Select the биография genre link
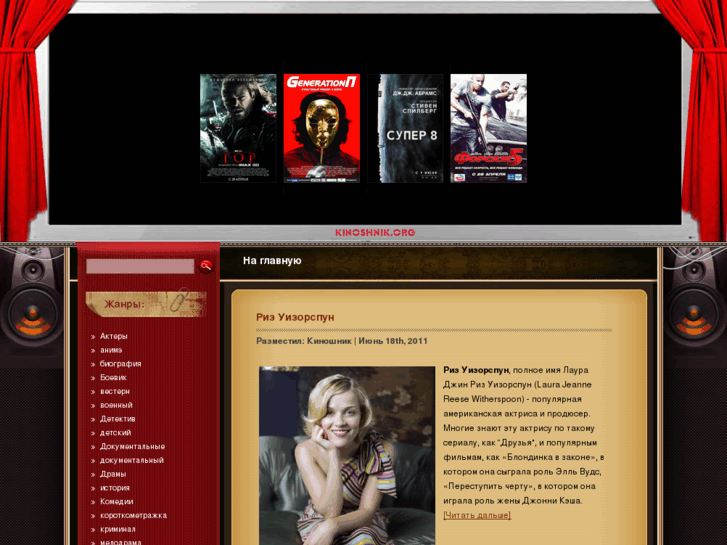 click(x=121, y=364)
